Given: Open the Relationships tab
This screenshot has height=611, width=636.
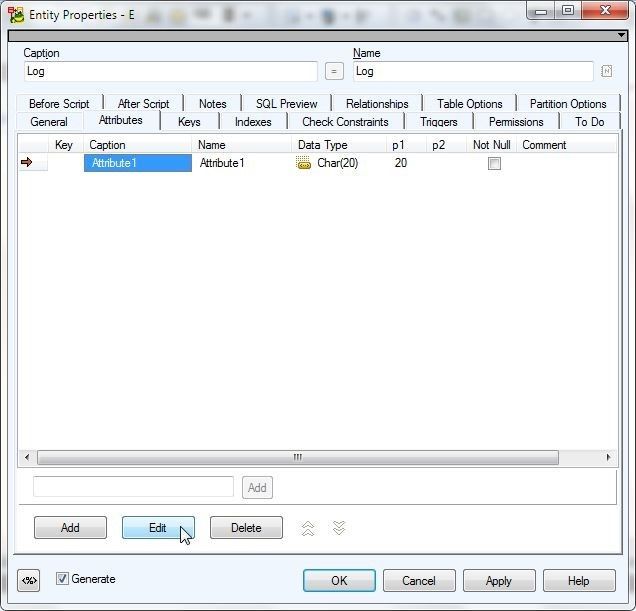Looking at the screenshot, I should [x=377, y=104].
